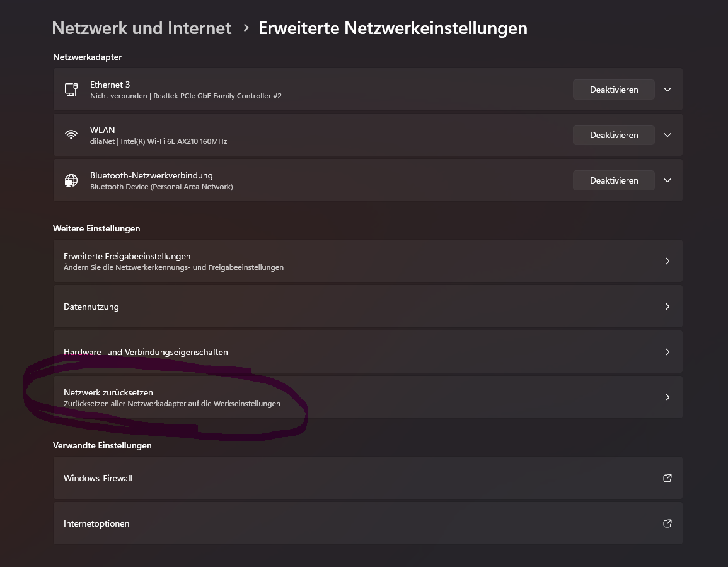Click the Netzwerk zurücksetzen arrow icon
728x567 pixels.
667,397
